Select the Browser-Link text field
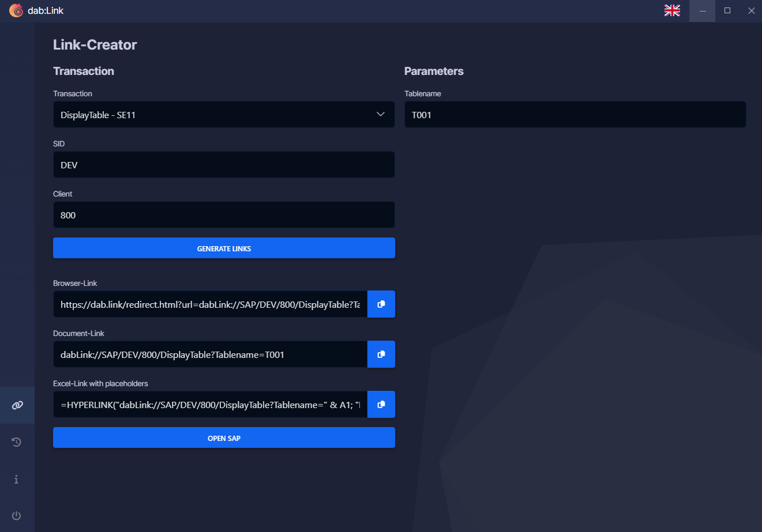762x532 pixels. [x=210, y=304]
